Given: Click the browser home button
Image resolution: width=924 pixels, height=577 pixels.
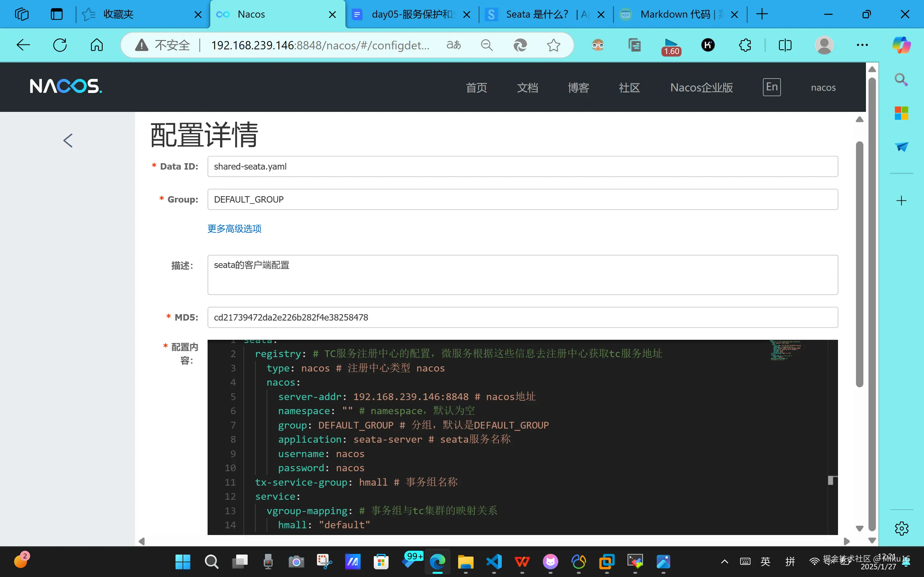Looking at the screenshot, I should point(97,46).
